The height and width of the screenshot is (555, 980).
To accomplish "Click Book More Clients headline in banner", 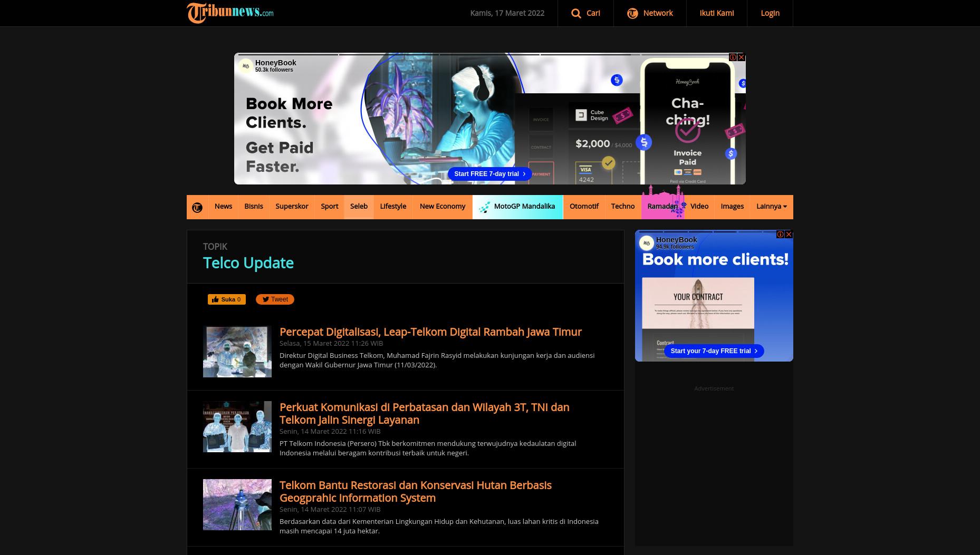I will point(289,113).
